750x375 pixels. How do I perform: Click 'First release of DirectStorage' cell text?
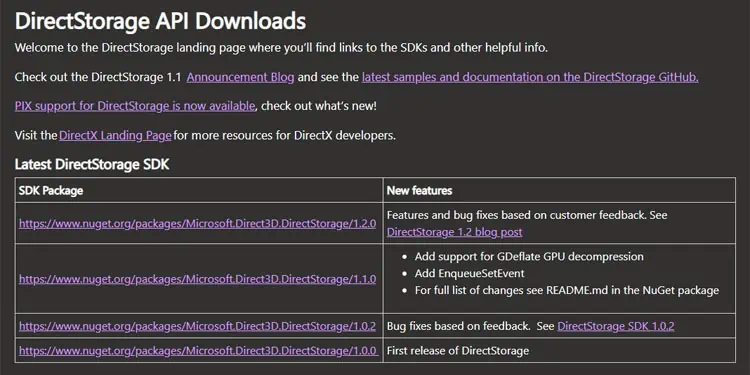[x=458, y=351]
